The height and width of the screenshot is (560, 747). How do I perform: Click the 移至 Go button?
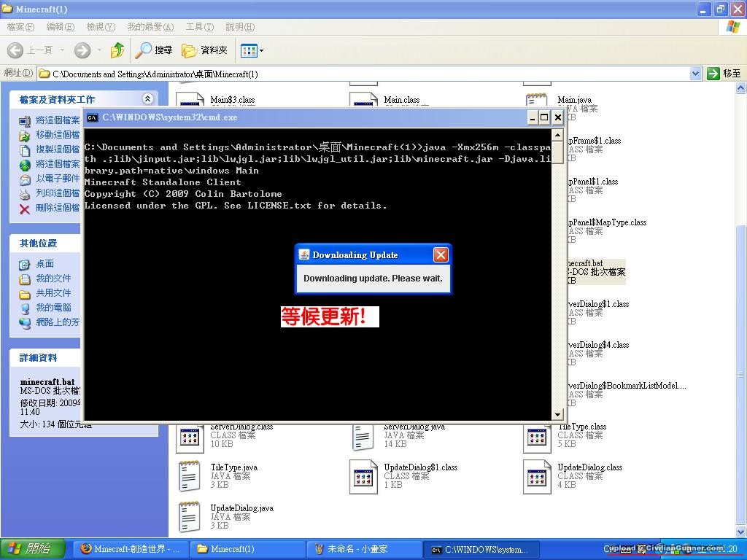point(724,74)
